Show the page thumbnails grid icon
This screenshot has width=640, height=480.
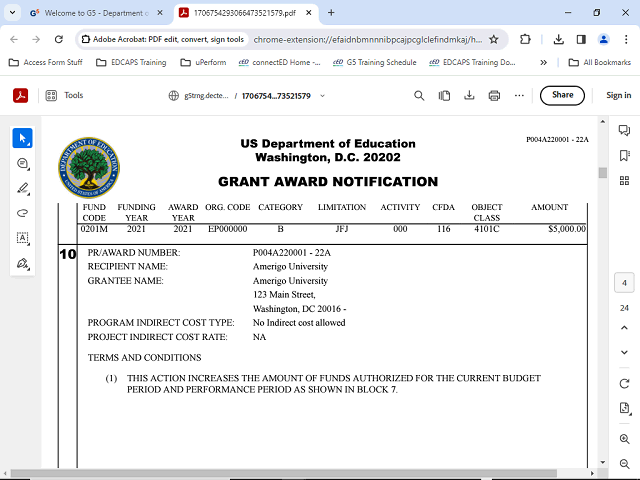[624, 180]
